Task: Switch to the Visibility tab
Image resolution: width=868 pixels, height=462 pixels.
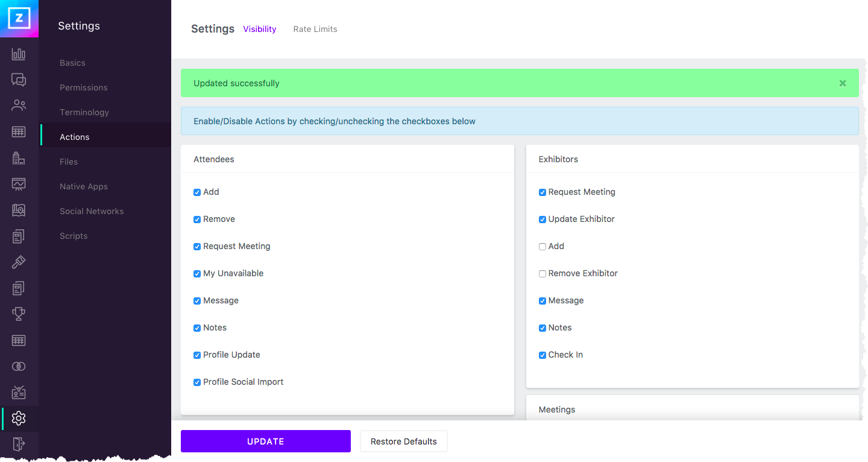Action: [260, 29]
